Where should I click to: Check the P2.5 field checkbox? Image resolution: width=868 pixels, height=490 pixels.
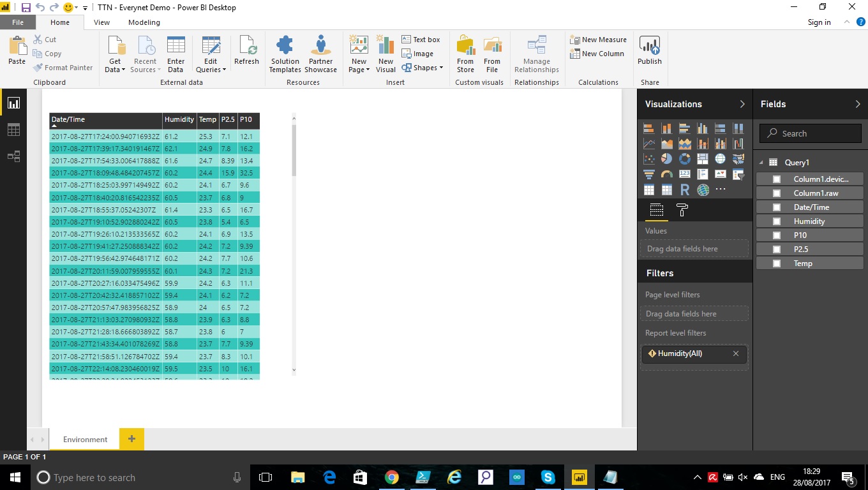click(x=777, y=249)
